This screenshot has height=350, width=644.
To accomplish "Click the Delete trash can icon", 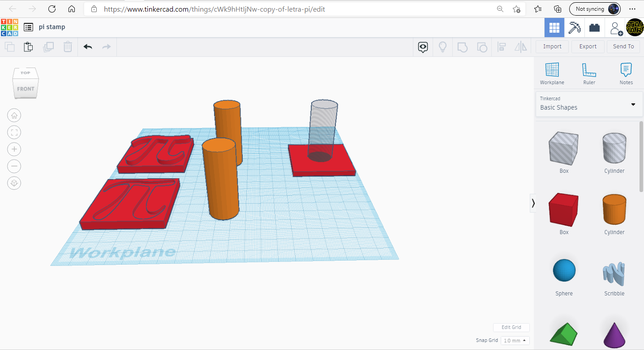I will tap(68, 47).
